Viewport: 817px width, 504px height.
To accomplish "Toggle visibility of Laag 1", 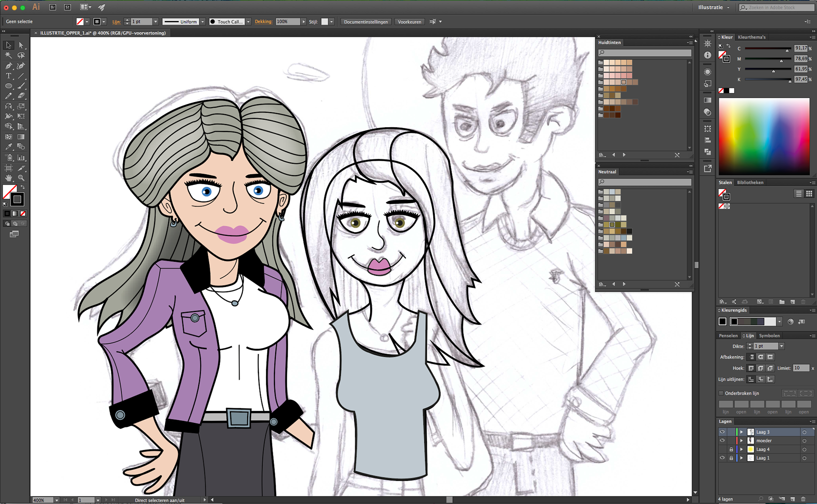I will point(722,458).
